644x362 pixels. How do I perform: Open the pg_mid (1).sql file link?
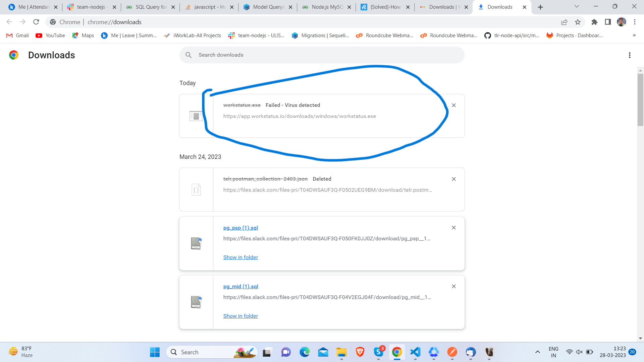pyautogui.click(x=240, y=287)
